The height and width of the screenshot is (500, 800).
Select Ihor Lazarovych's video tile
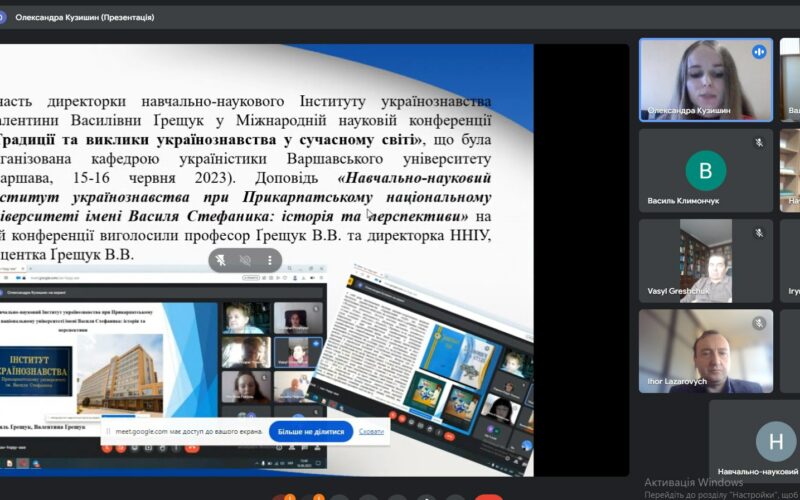(x=705, y=350)
